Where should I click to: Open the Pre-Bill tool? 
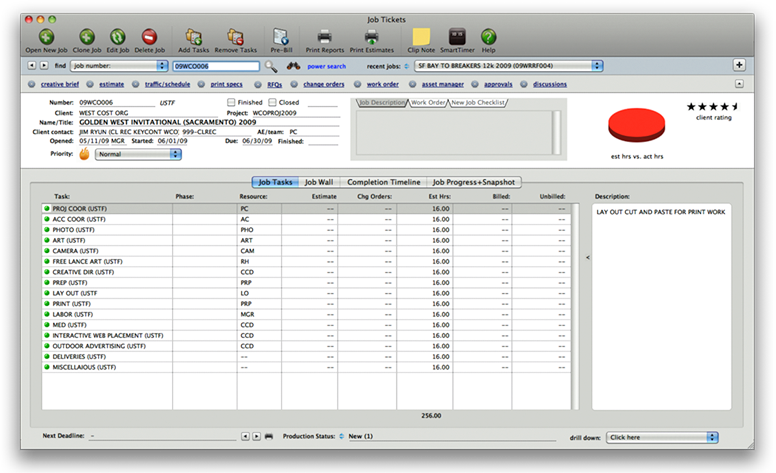281,37
